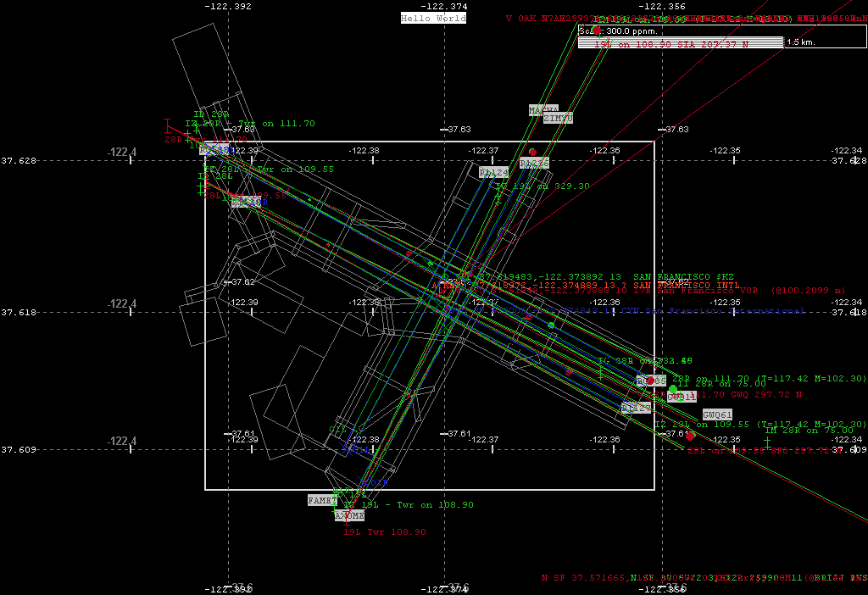Click the blue 01R runway label
868x595 pixels.
[x=374, y=483]
